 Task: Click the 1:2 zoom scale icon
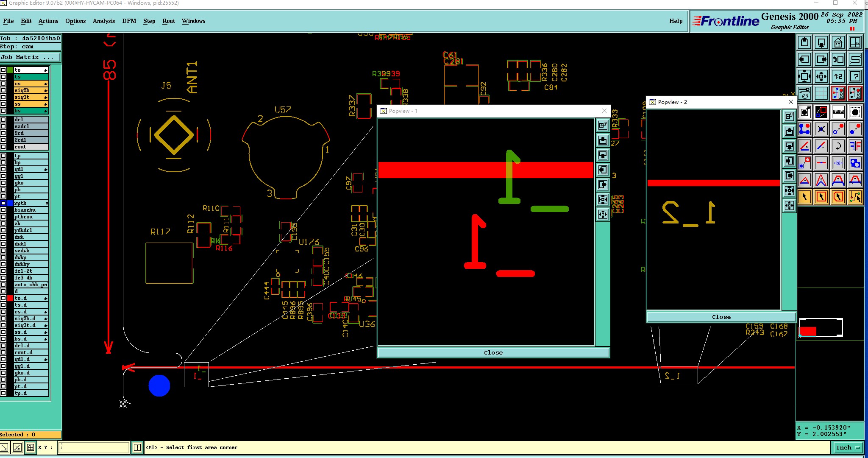click(x=838, y=77)
